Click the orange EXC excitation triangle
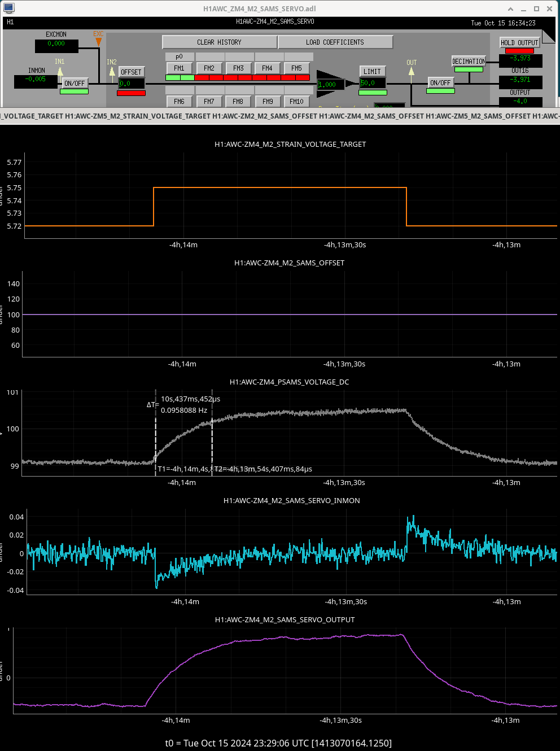The image size is (560, 751). click(x=98, y=41)
